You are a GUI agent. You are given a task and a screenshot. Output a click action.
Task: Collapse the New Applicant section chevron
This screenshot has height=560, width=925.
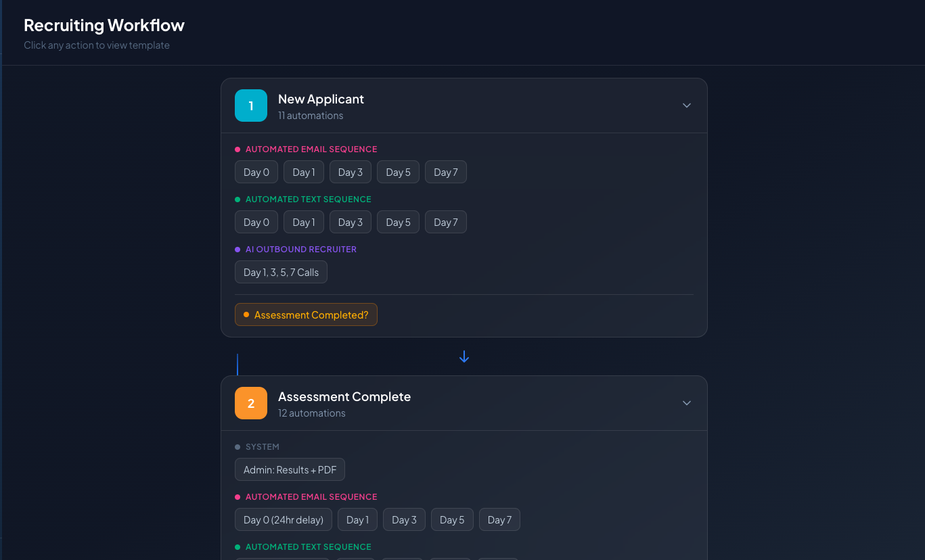(x=686, y=106)
